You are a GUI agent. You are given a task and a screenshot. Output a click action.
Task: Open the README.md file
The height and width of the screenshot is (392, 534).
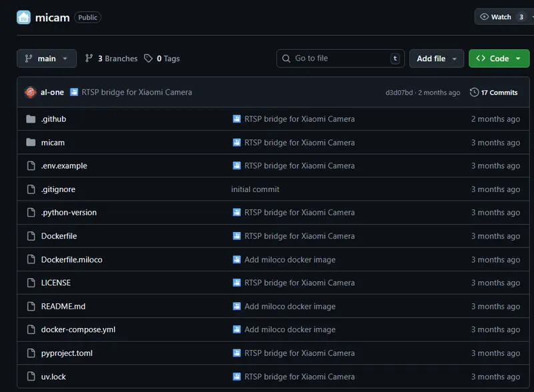coord(63,307)
